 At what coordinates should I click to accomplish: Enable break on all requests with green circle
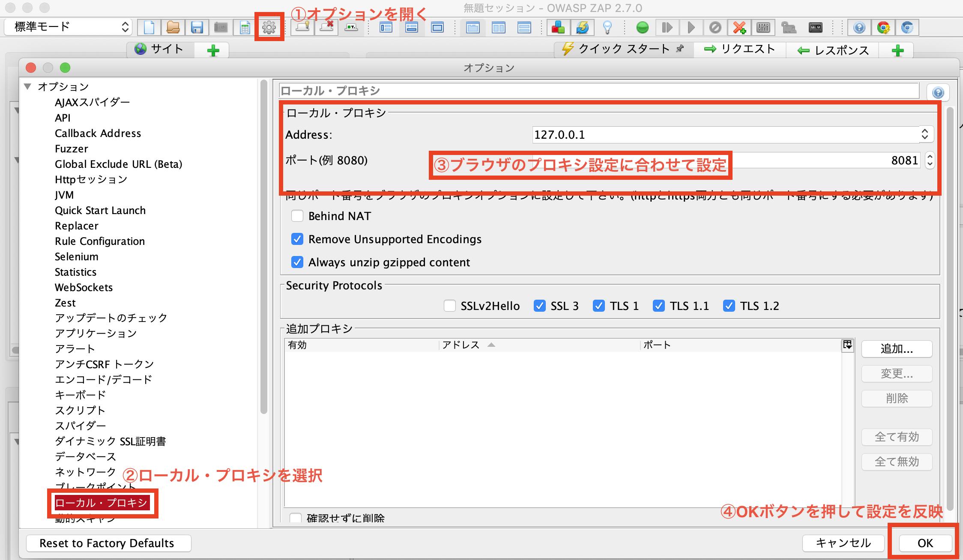[x=643, y=27]
